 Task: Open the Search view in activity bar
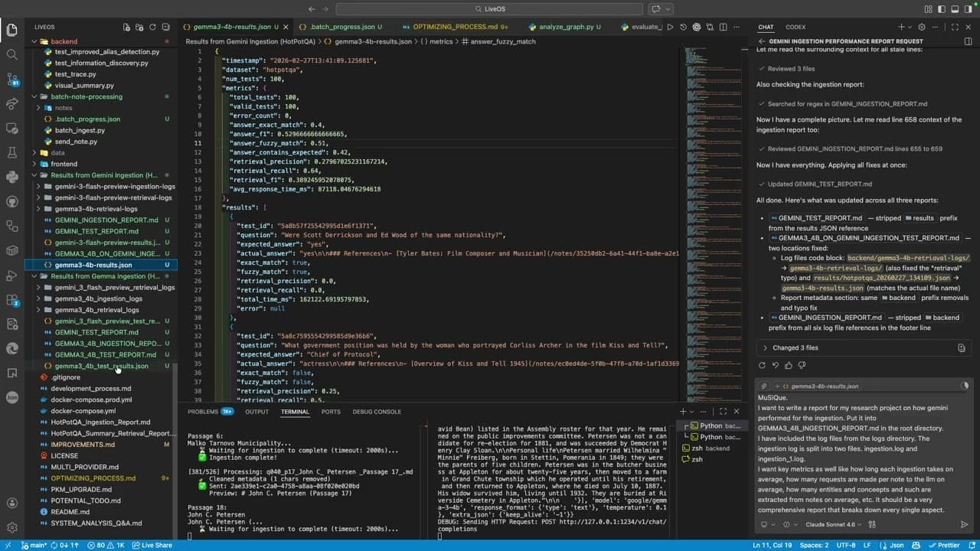11,54
